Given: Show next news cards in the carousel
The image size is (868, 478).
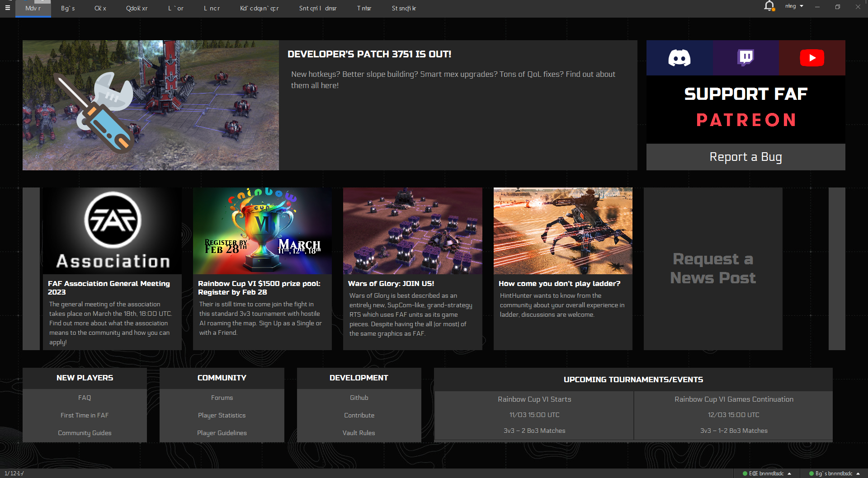Looking at the screenshot, I should point(837,269).
